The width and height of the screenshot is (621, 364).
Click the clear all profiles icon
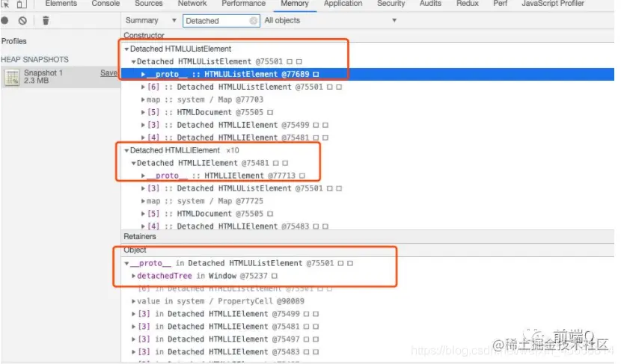tap(22, 21)
